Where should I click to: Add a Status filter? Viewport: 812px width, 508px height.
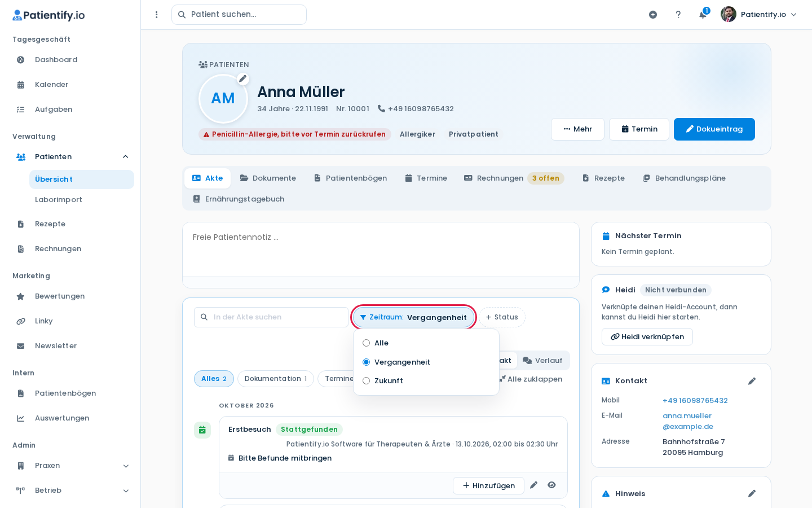point(502,317)
